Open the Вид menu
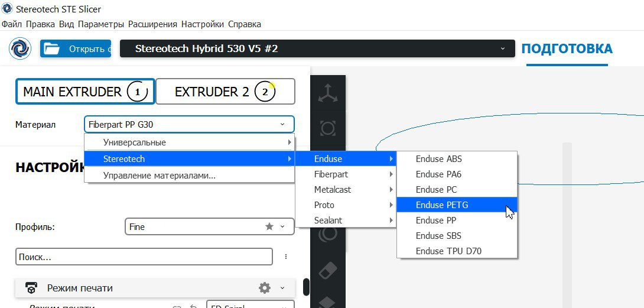 click(x=67, y=24)
